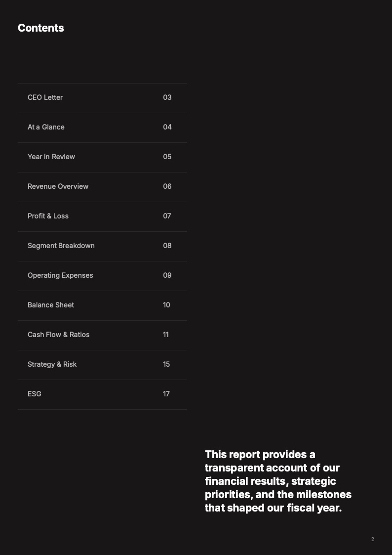Select the Strategy & Risk entry
The width and height of the screenshot is (392, 555).
(x=52, y=364)
